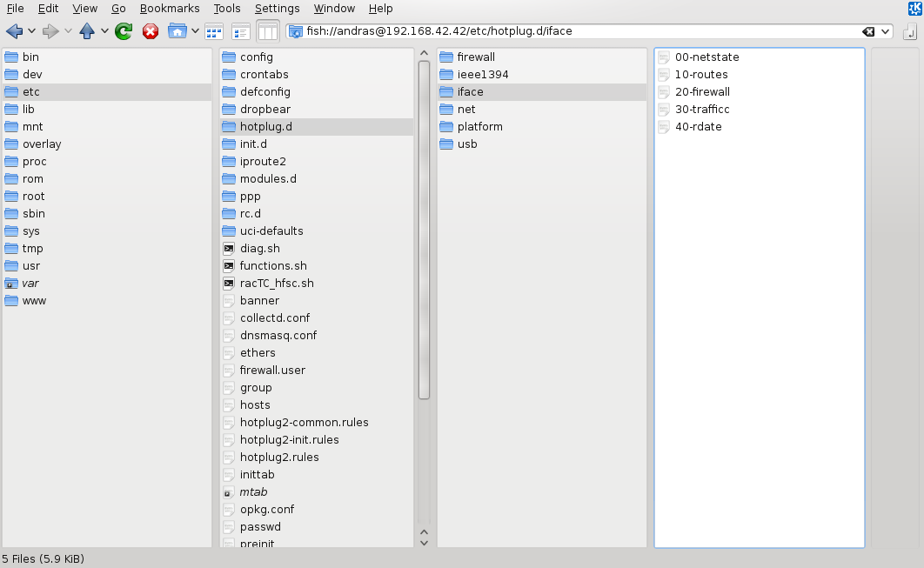924x568 pixels.
Task: Expand the location bar history dropdown
Action: point(886,31)
